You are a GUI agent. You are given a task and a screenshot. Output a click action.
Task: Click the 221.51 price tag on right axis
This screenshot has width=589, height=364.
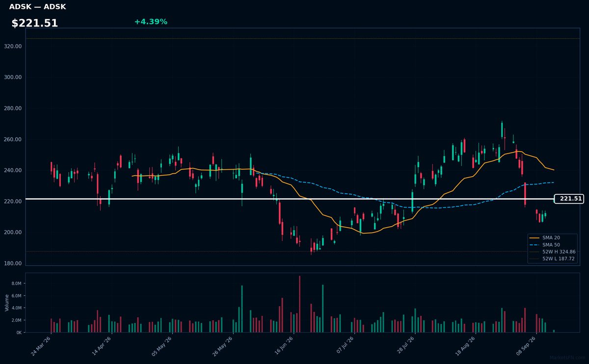(x=569, y=199)
